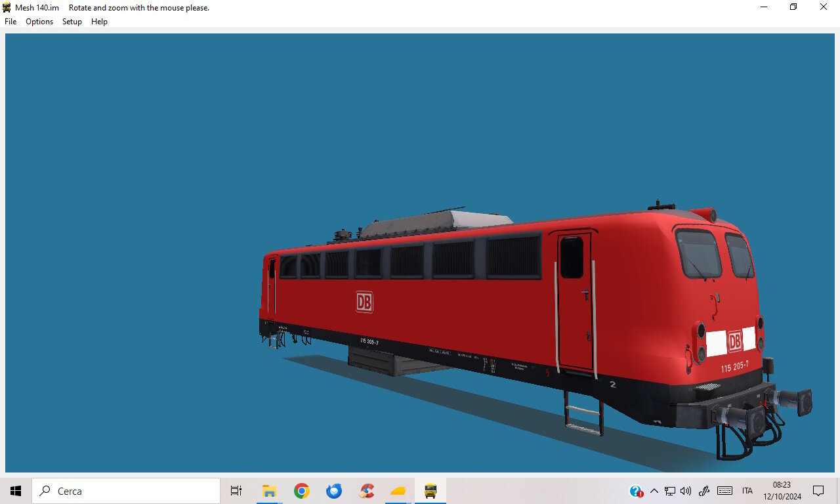Open the Windows Start menu
This screenshot has width=840, height=504.
(16, 491)
